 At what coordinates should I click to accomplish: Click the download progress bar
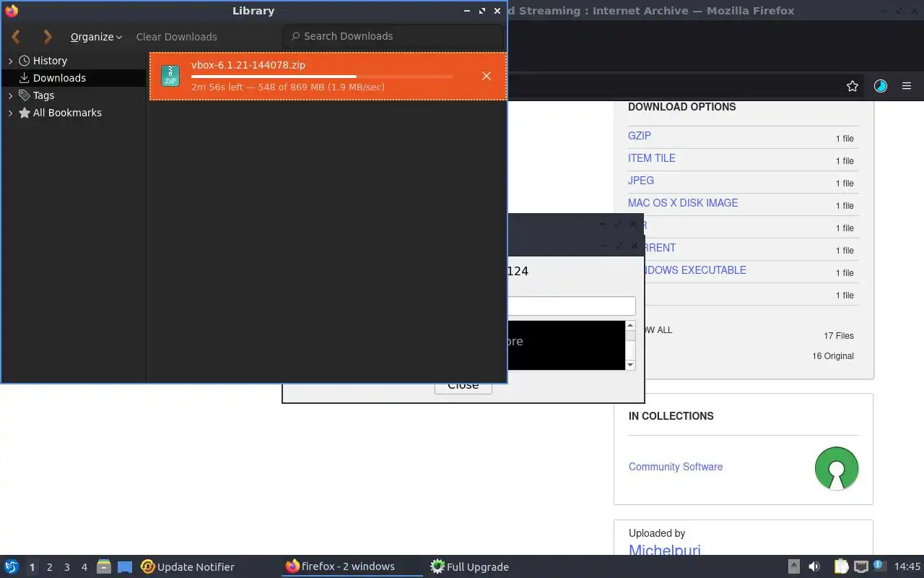coord(322,76)
